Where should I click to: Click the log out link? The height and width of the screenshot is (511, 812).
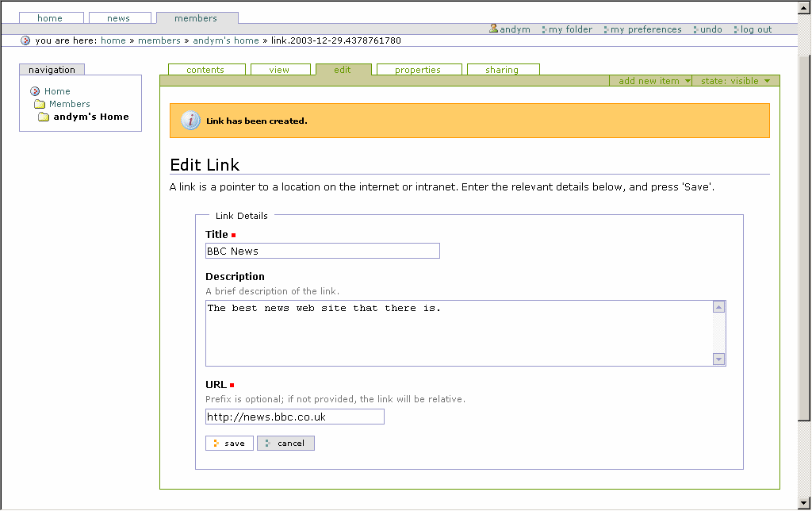coord(756,29)
